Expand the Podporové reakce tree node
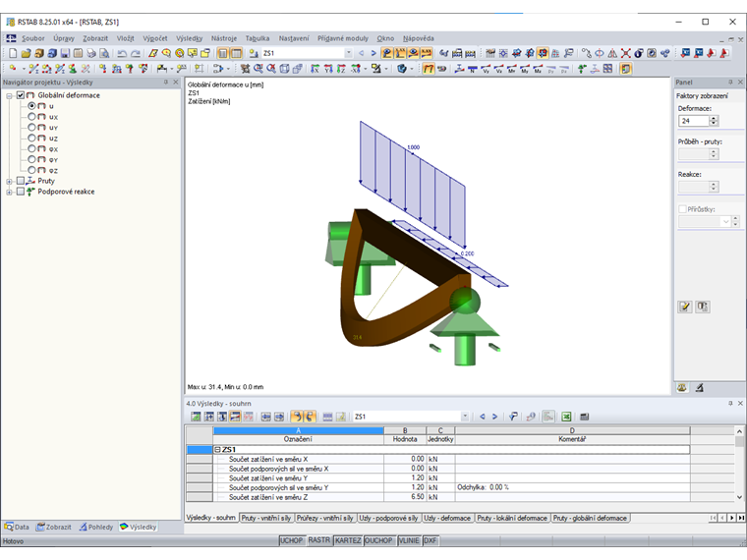 [x=9, y=192]
